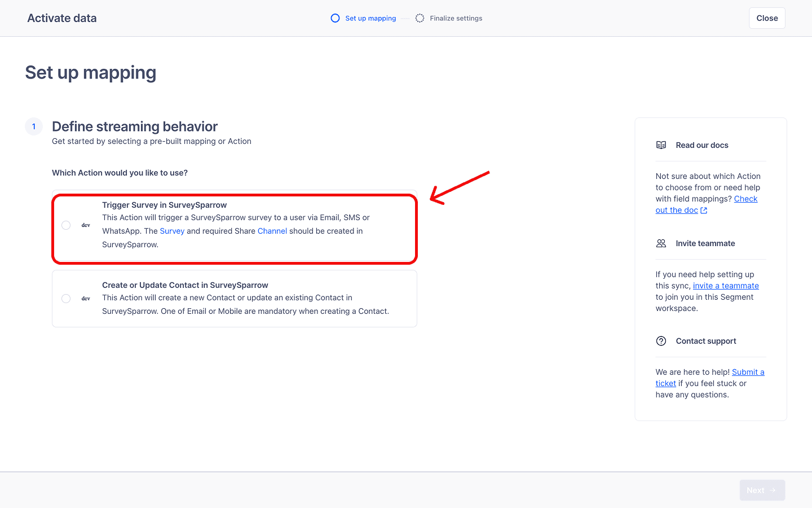Image resolution: width=812 pixels, height=508 pixels.
Task: Click the 'Define streaming behavior' heading
Action: click(135, 126)
